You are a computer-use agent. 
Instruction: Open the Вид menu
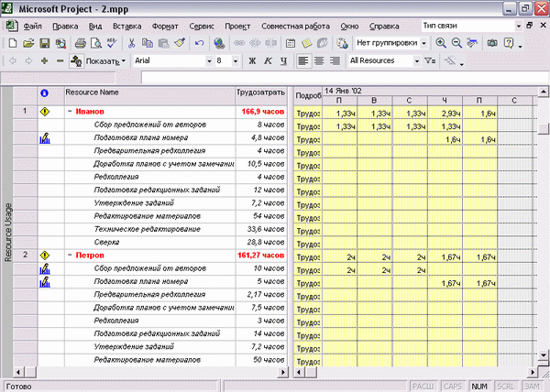tap(95, 27)
